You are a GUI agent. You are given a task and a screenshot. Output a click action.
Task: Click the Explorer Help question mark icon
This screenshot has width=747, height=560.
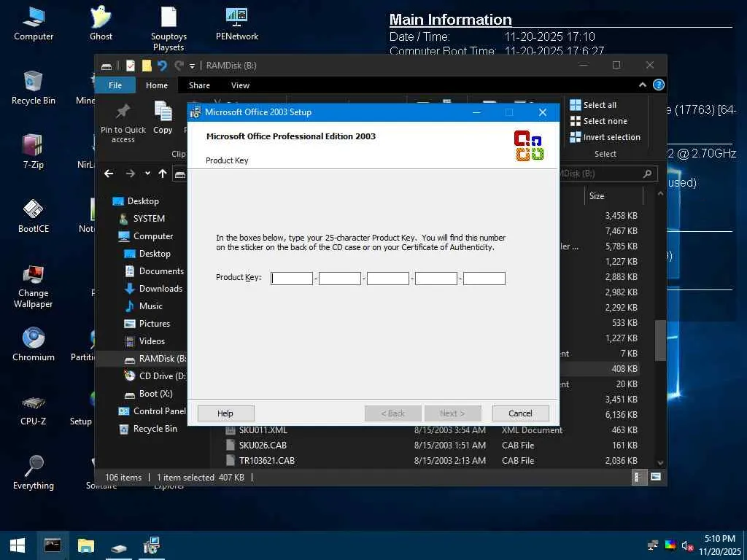(659, 85)
